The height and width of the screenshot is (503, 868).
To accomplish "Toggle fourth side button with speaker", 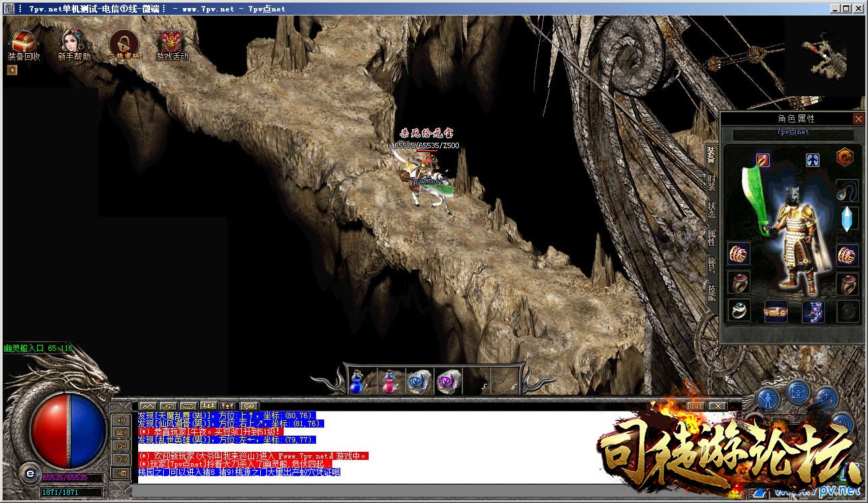I will pos(121,459).
